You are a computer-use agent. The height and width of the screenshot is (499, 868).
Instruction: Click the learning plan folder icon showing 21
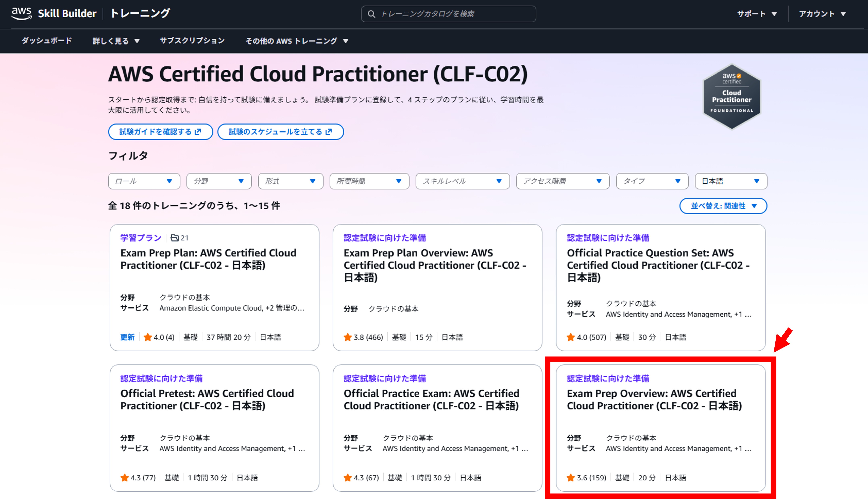click(x=175, y=238)
